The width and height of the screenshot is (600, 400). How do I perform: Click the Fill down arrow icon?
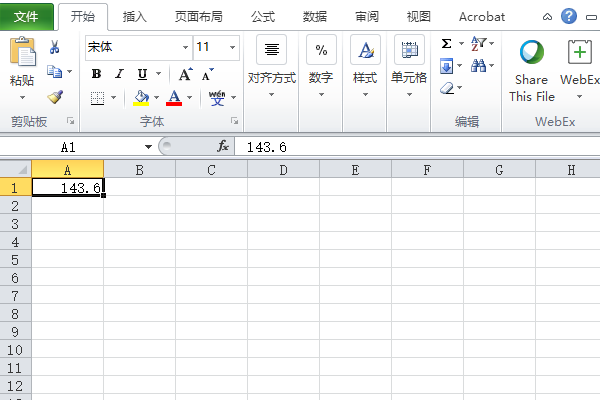pyautogui.click(x=447, y=66)
